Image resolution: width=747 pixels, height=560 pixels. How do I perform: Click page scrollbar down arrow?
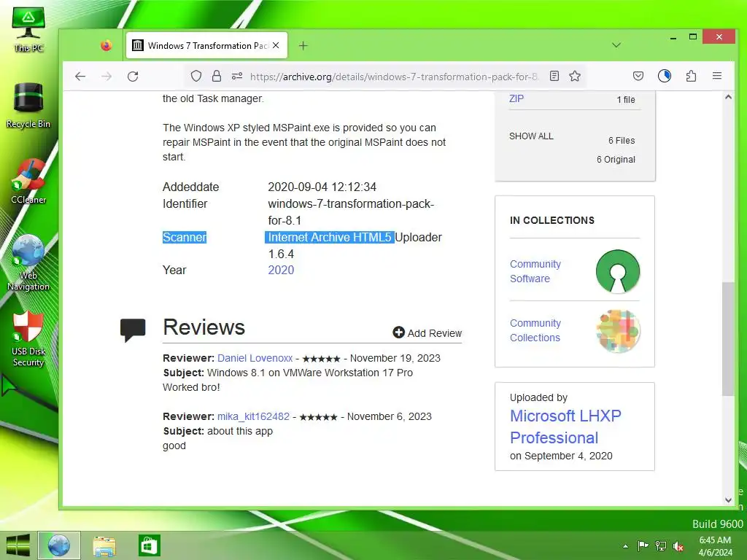coord(728,499)
